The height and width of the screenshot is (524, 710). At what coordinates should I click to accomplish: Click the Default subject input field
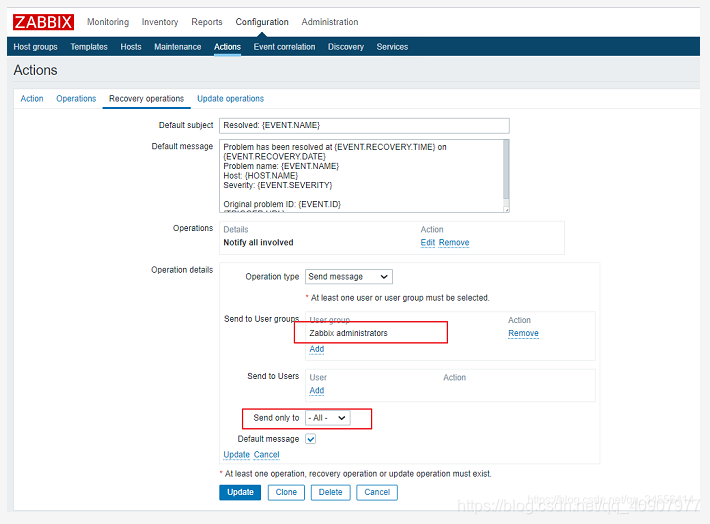pyautogui.click(x=364, y=125)
